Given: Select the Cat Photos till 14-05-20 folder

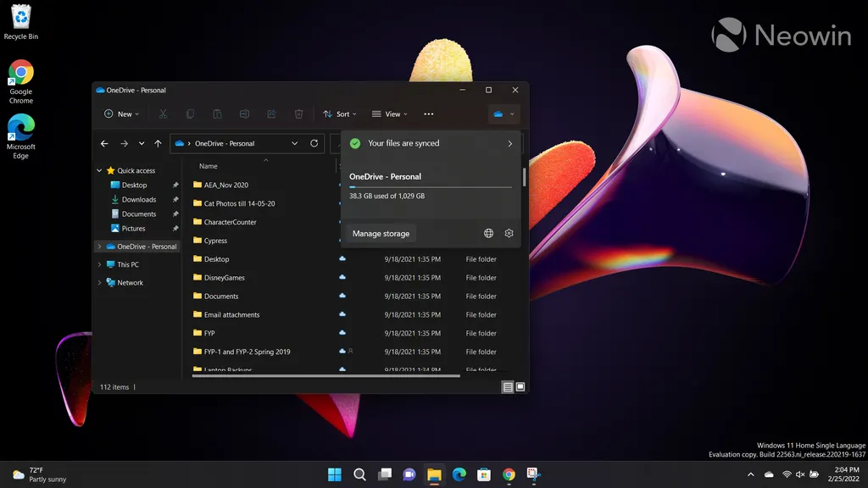Looking at the screenshot, I should point(239,203).
